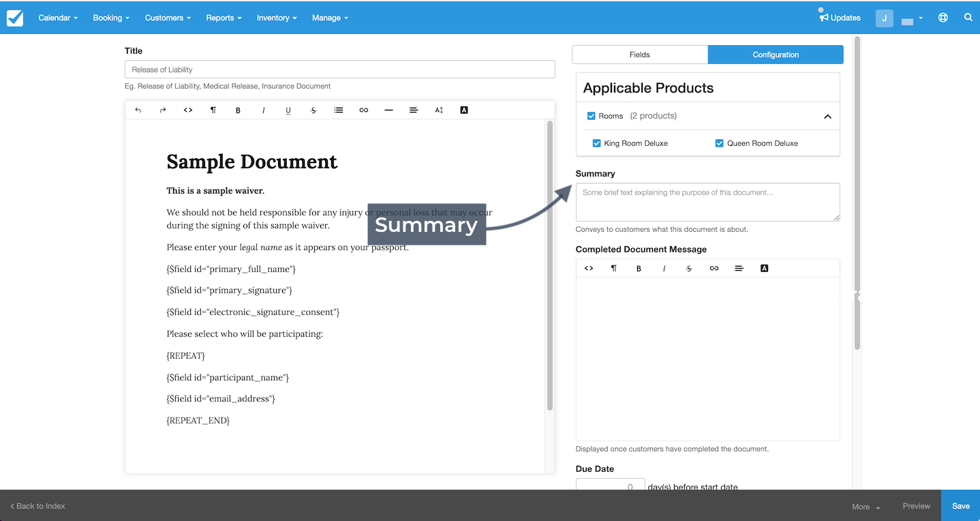Open the help lifebuoy icon
980x521 pixels.
[943, 18]
